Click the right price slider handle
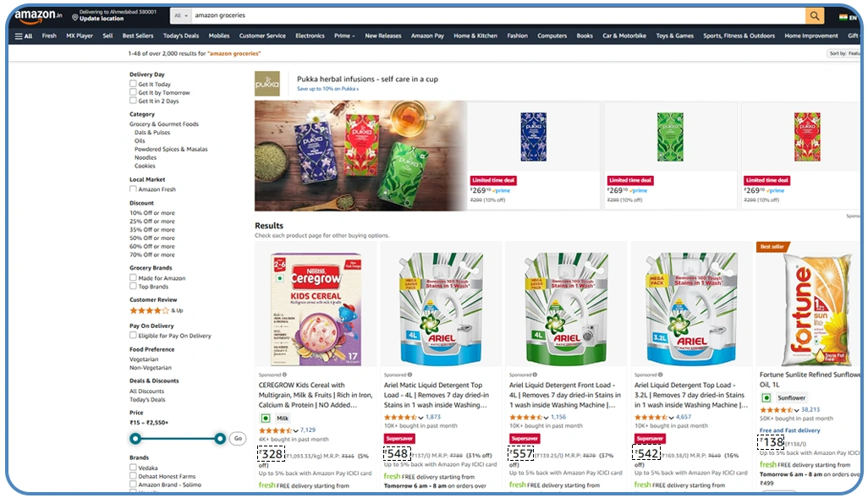Screen dimensions: 868x498 [220, 439]
